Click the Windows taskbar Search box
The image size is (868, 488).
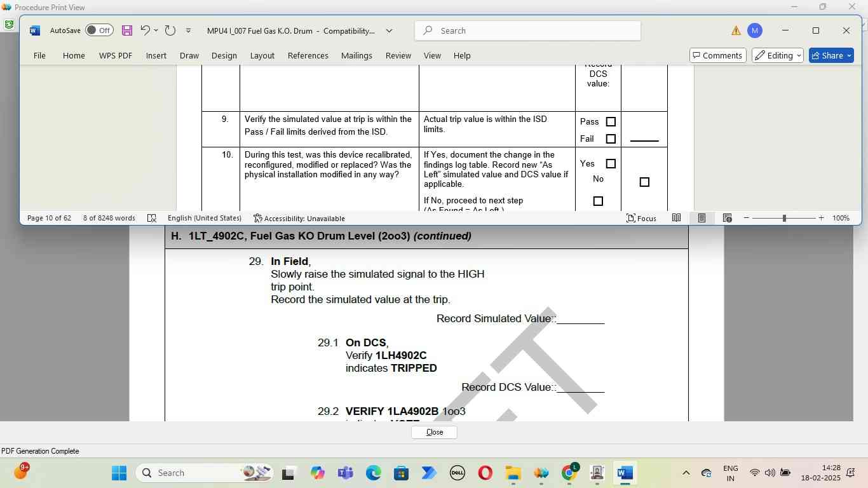[x=205, y=473]
